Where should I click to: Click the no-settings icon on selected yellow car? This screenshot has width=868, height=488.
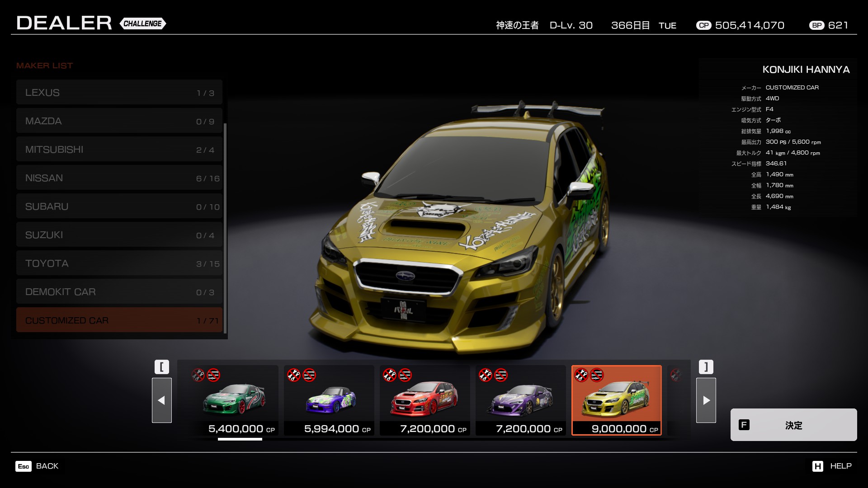pos(597,375)
